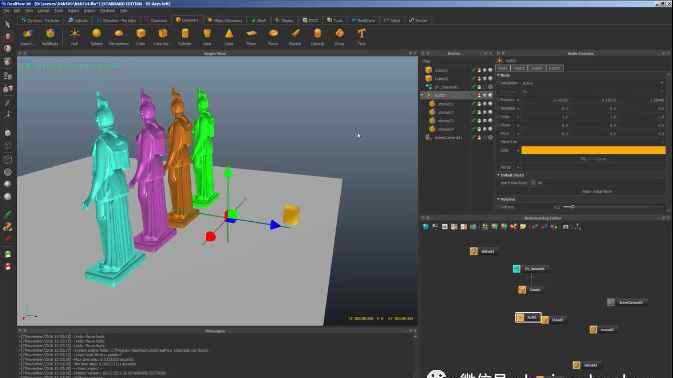673x378 pixels.
Task: Click the Node Params vertical scrollbar
Action: point(669,142)
